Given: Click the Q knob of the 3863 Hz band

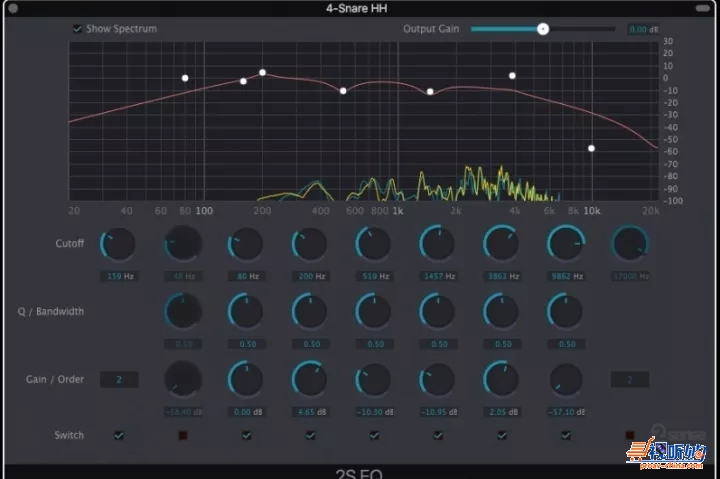Looking at the screenshot, I should (501, 311).
